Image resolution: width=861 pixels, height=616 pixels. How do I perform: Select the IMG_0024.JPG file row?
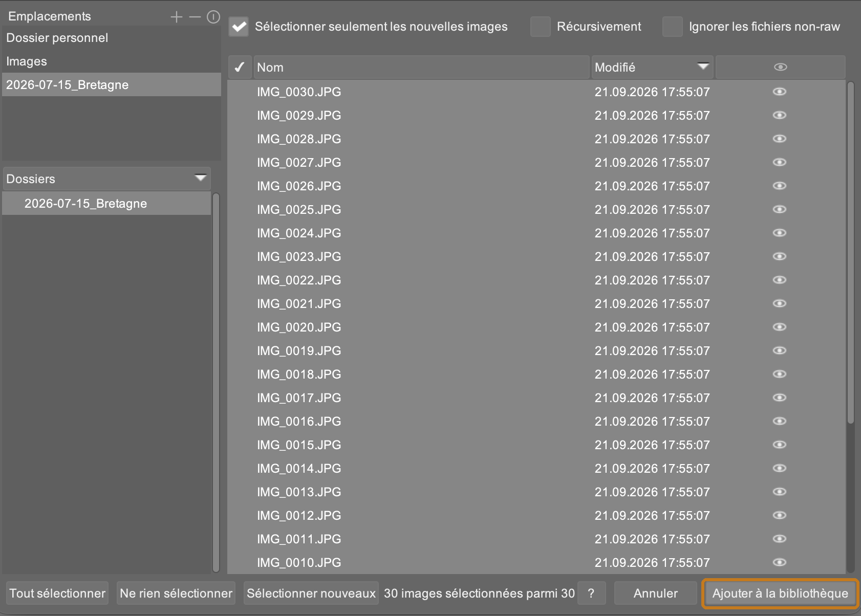click(536, 233)
